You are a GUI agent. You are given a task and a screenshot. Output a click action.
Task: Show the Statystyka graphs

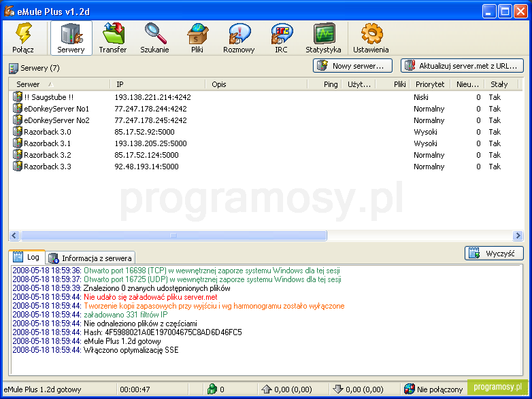323,38
